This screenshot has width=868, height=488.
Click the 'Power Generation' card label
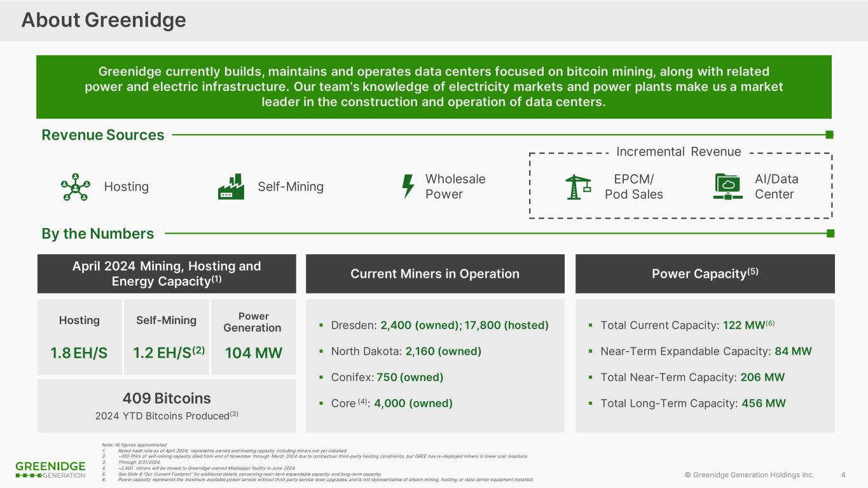point(252,322)
